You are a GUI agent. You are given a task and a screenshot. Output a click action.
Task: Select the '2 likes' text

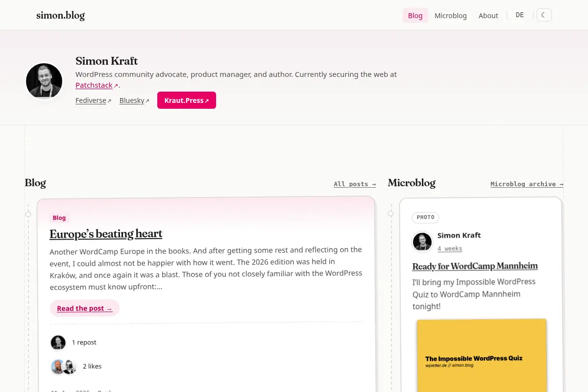pos(92,367)
